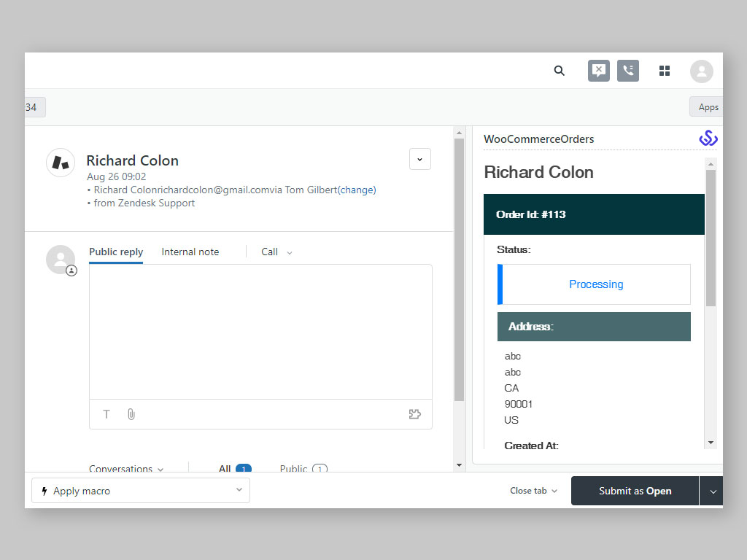Select the Public reply tab
Image resolution: width=747 pixels, height=560 pixels.
(x=115, y=252)
